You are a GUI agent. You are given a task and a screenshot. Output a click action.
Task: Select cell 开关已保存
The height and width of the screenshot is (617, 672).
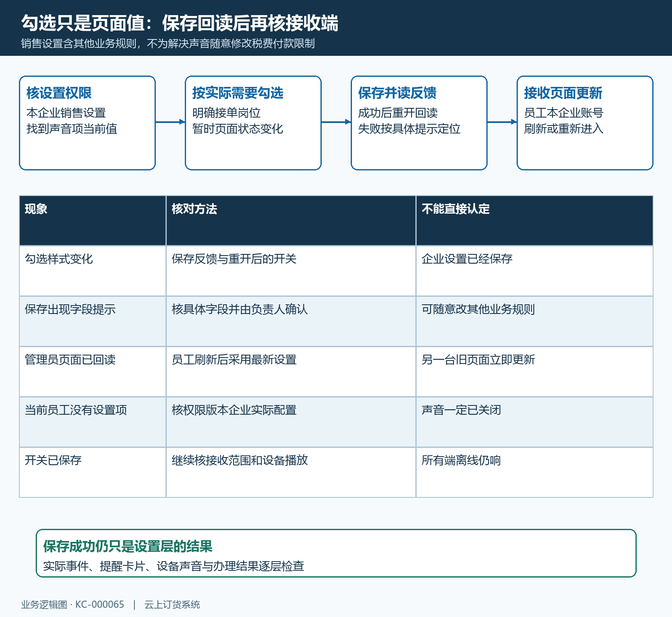(92, 472)
